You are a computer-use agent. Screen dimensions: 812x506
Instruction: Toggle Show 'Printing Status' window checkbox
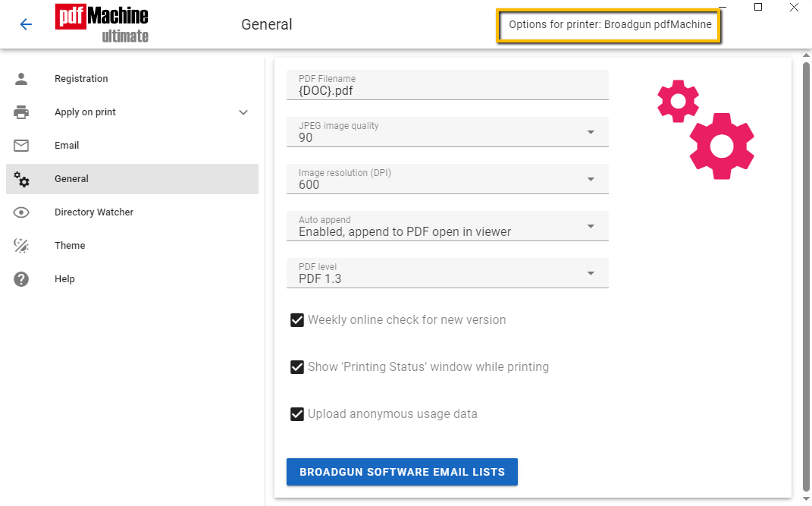coord(297,367)
